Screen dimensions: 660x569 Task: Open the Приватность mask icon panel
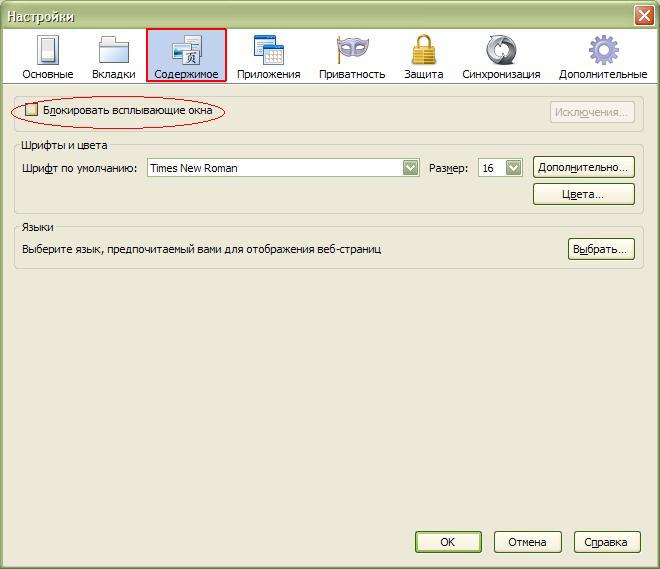tap(352, 56)
